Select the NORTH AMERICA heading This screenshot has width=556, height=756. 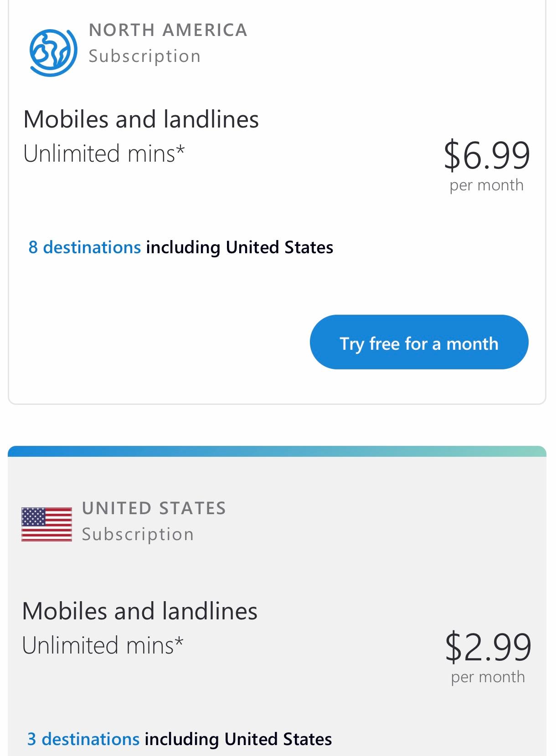pos(168,30)
